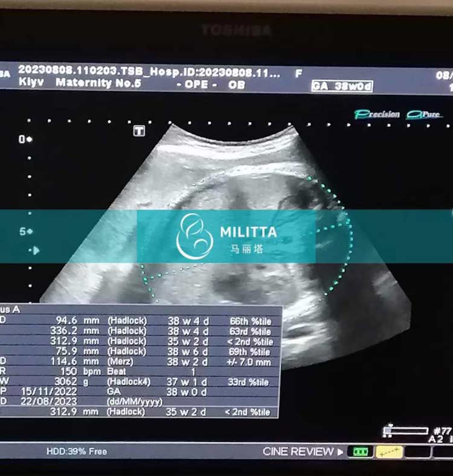Click the 5 cm depth marker

(x=25, y=231)
